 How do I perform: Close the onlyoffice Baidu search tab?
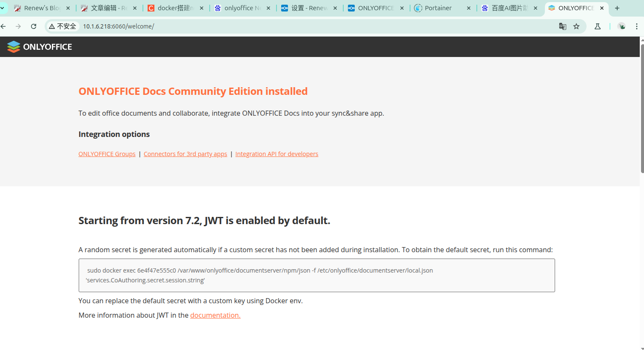(268, 8)
